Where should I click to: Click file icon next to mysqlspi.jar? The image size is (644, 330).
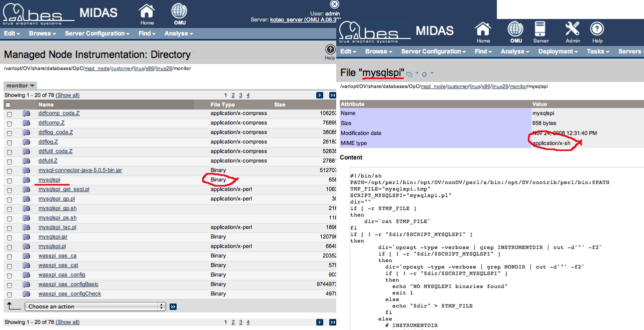[26, 237]
